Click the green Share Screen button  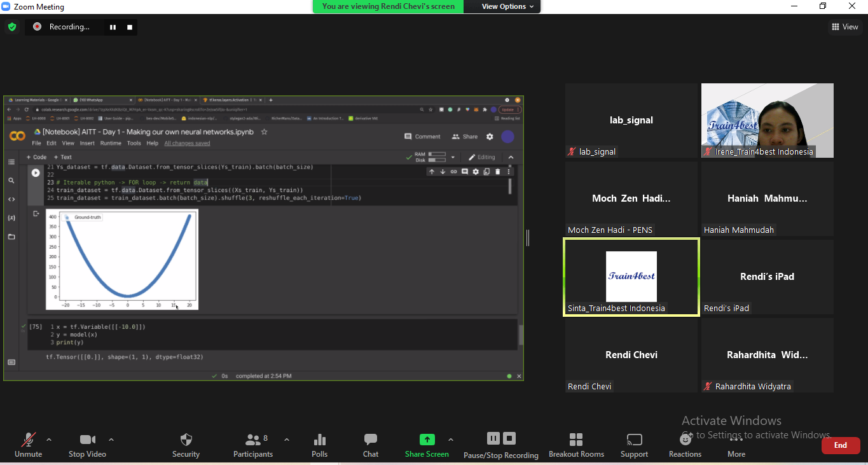pos(427,445)
